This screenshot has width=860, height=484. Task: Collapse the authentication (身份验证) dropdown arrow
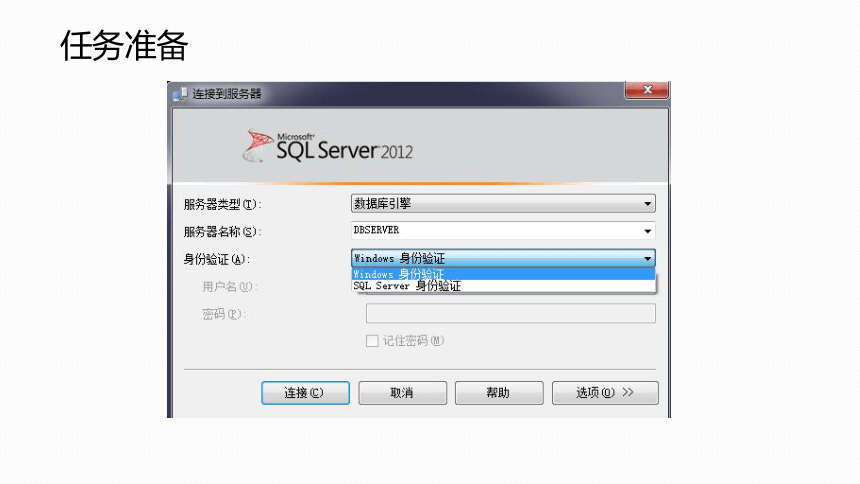(x=647, y=258)
